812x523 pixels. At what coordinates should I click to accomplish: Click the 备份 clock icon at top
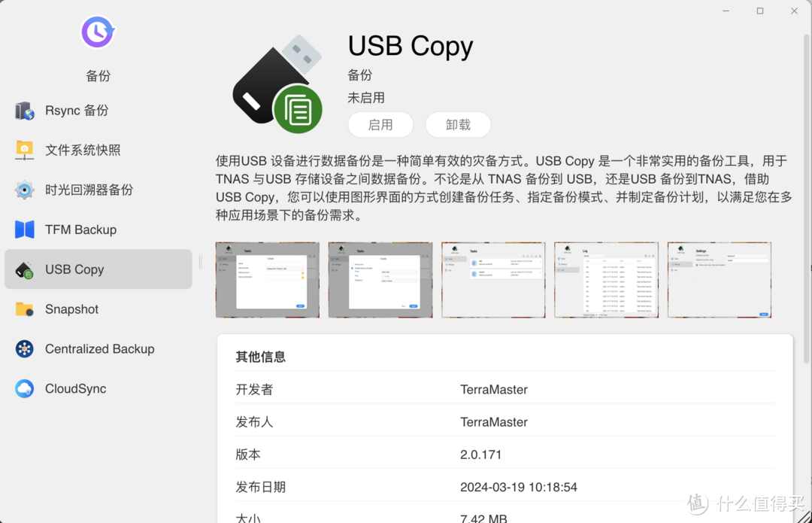pos(97,32)
